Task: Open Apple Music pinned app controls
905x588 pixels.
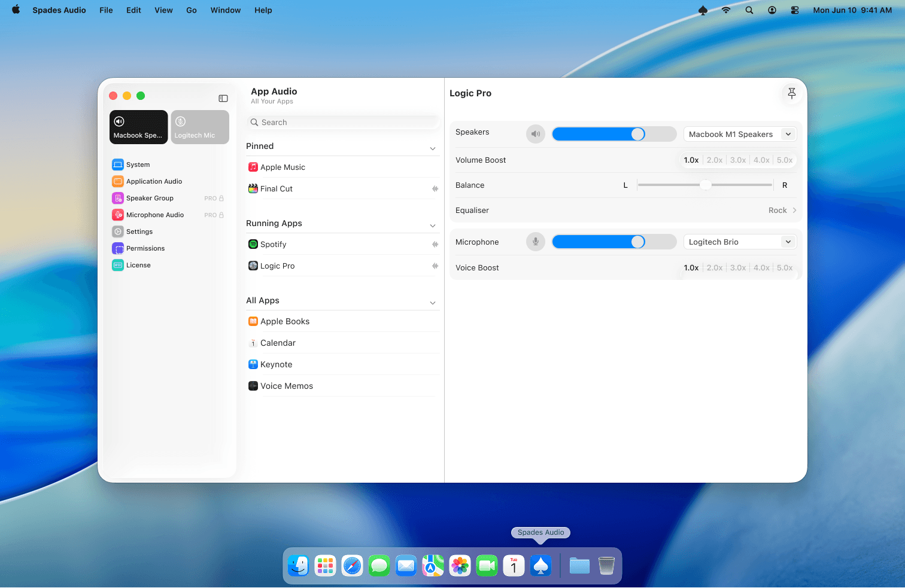Action: tap(283, 167)
